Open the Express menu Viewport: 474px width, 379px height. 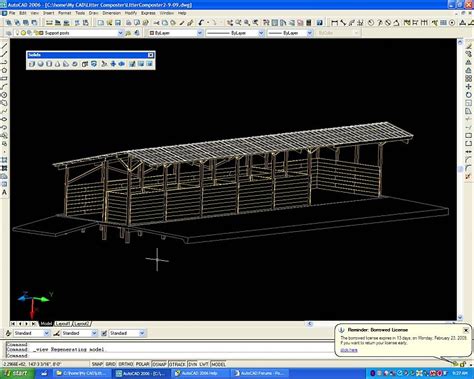148,13
